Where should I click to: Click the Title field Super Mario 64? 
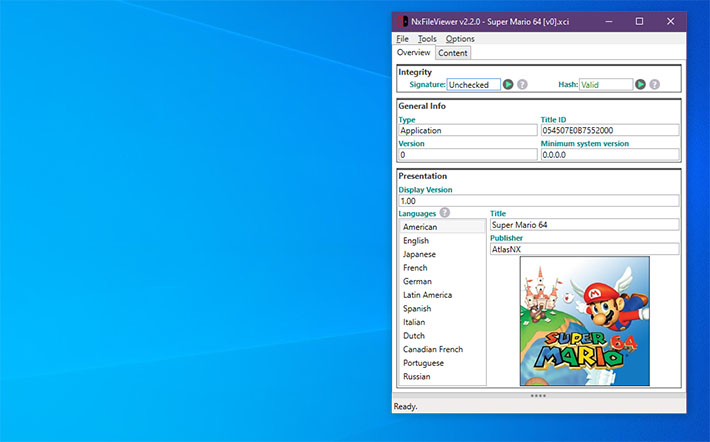(x=585, y=225)
